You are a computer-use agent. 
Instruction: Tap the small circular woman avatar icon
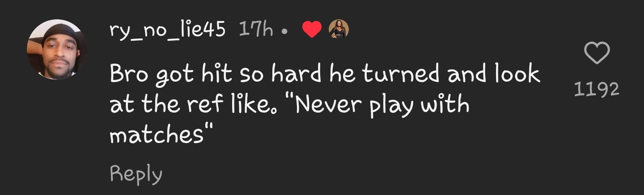[x=339, y=30]
